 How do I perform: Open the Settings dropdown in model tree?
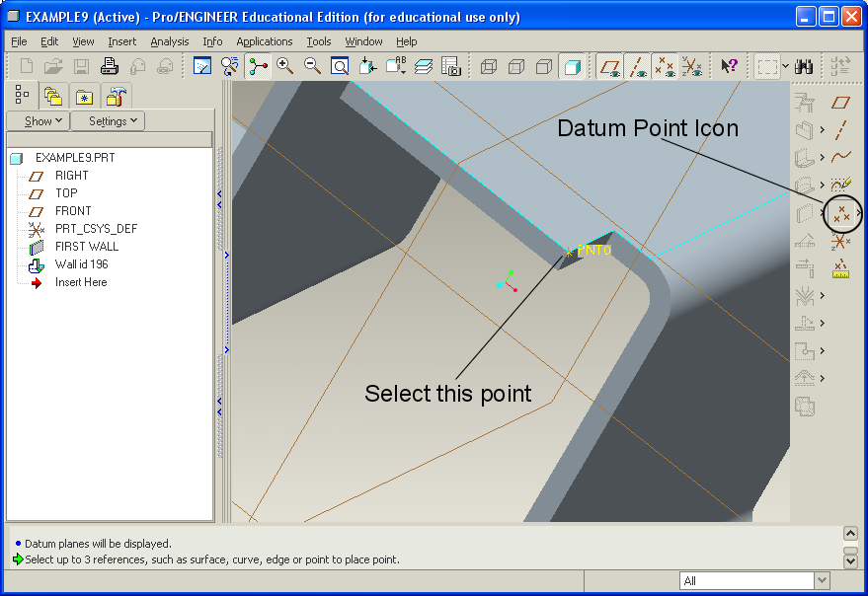[108, 121]
